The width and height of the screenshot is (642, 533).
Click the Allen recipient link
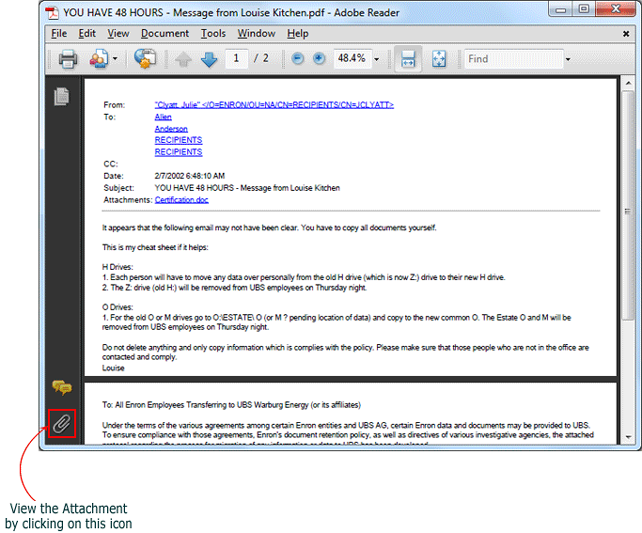tap(163, 117)
